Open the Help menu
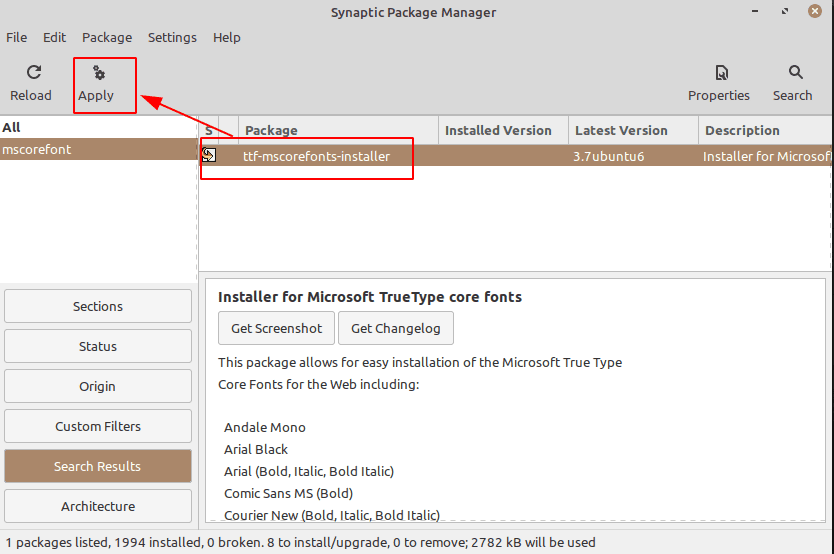The width and height of the screenshot is (834, 554). coord(227,38)
